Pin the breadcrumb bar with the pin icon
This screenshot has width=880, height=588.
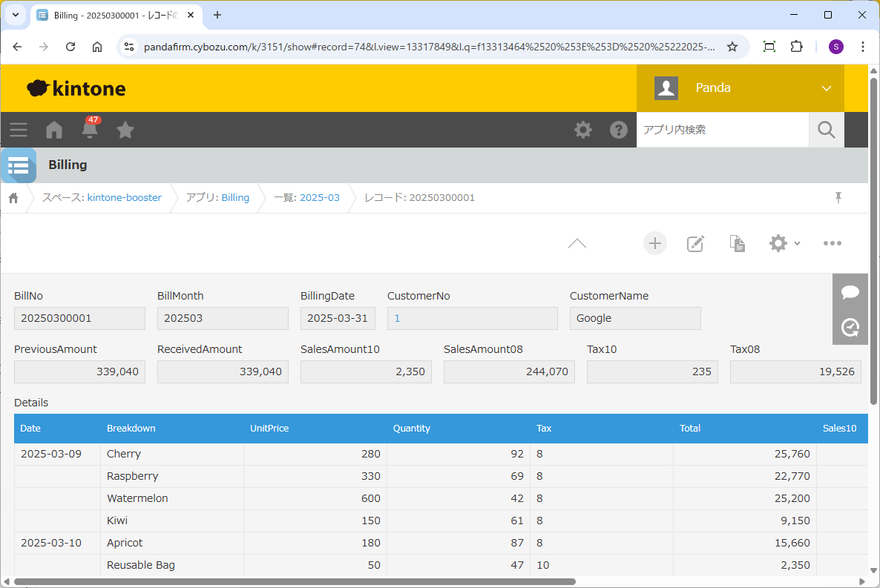[838, 197]
